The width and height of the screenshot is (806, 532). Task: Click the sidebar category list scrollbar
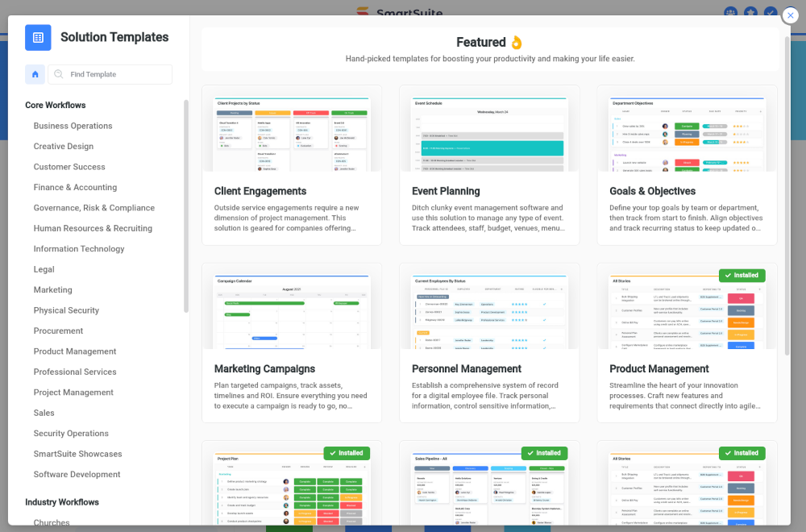[x=186, y=206]
